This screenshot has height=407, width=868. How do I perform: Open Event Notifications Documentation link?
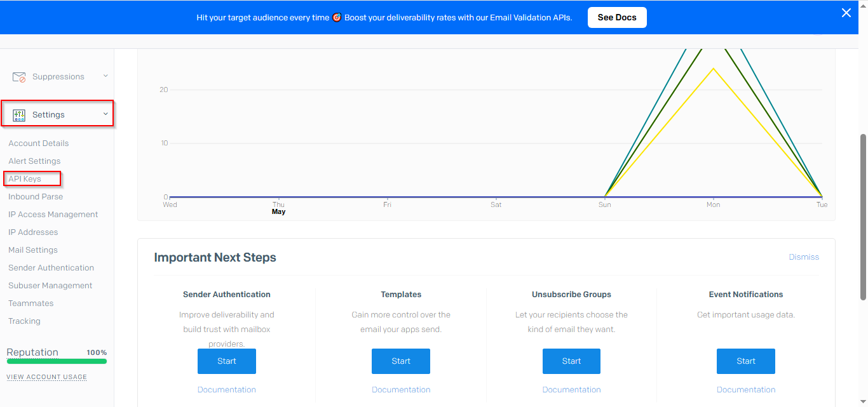[746, 390]
